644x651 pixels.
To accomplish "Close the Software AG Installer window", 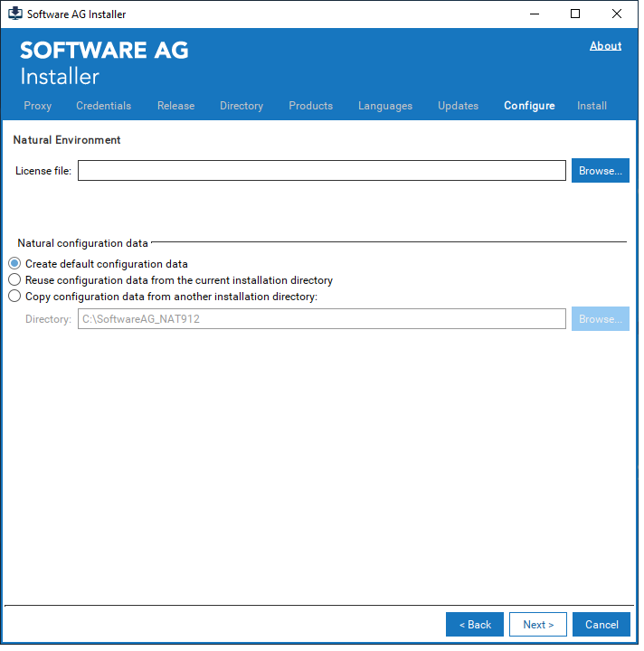I will point(618,14).
